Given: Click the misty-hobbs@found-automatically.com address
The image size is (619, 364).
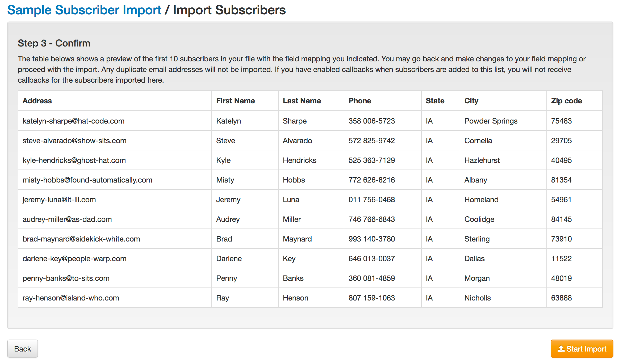Looking at the screenshot, I should tap(87, 180).
